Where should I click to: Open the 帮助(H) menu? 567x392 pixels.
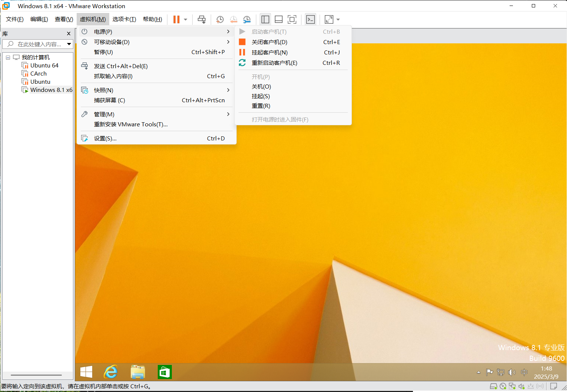point(153,19)
